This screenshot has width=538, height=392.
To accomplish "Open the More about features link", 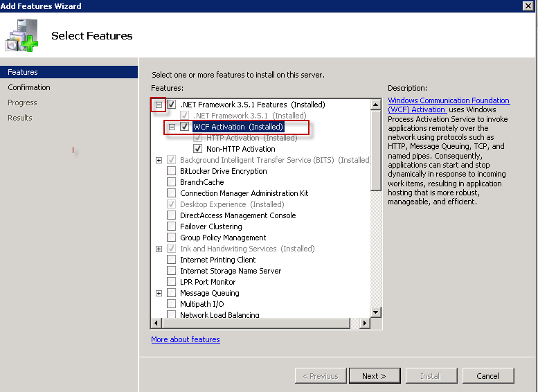I will [x=186, y=339].
